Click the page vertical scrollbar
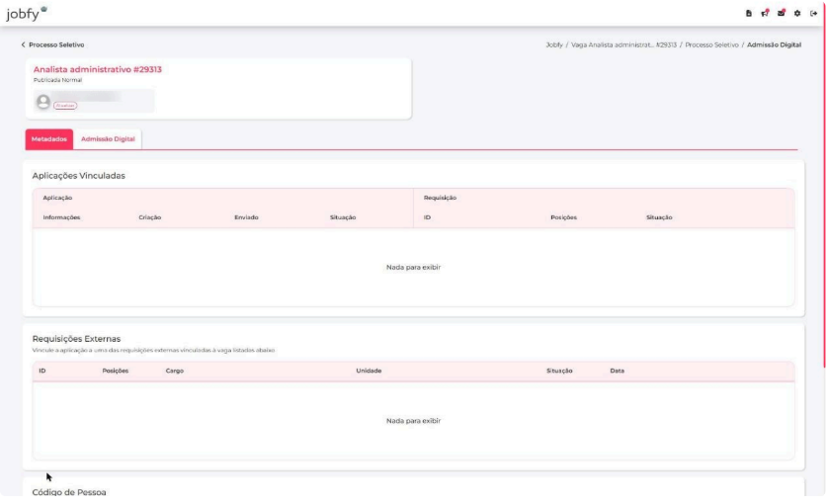Image resolution: width=827 pixels, height=504 pixels. tap(824, 185)
